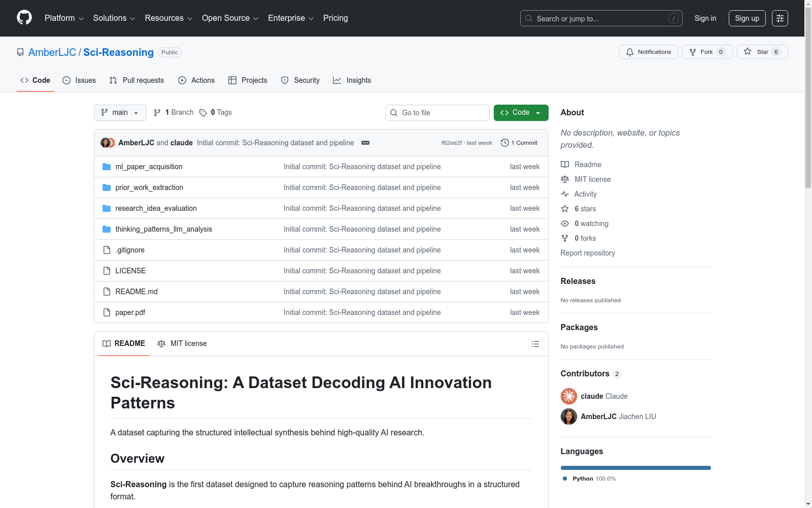Screen dimensions: 812x508
Task: Open the Security tab
Action: coord(300,80)
